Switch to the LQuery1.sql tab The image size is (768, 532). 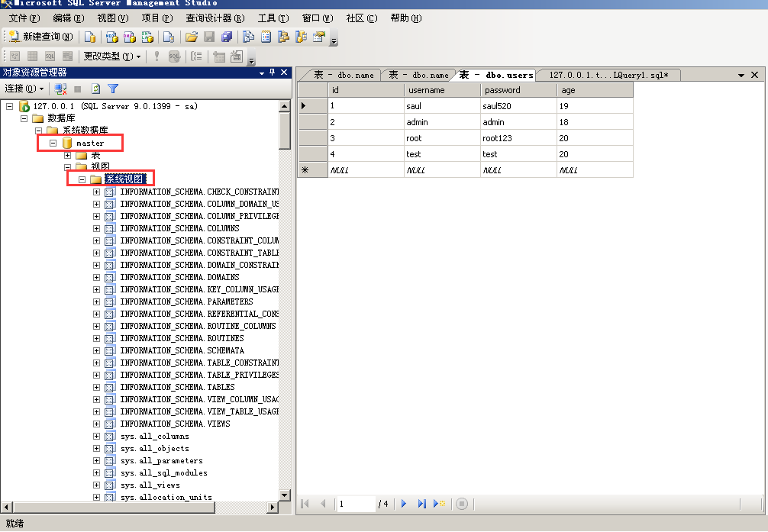tap(608, 75)
